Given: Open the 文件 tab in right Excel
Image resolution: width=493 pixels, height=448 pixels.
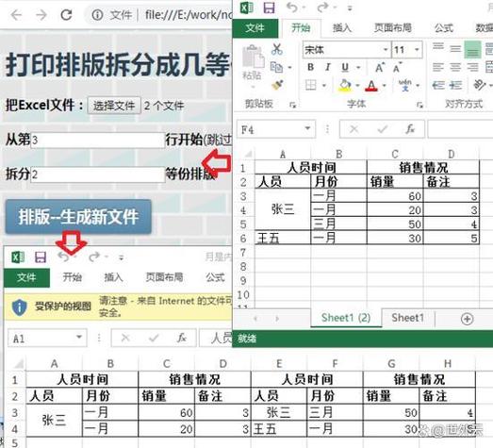Looking at the screenshot, I should point(255,28).
